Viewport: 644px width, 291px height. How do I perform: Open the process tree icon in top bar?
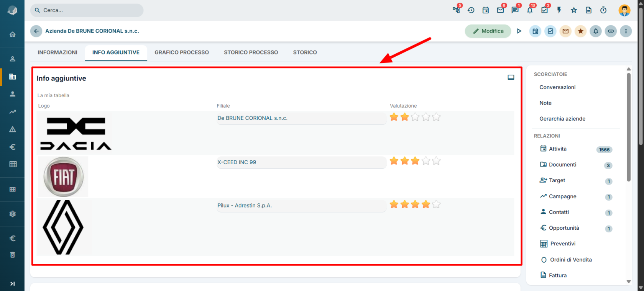[x=456, y=10]
